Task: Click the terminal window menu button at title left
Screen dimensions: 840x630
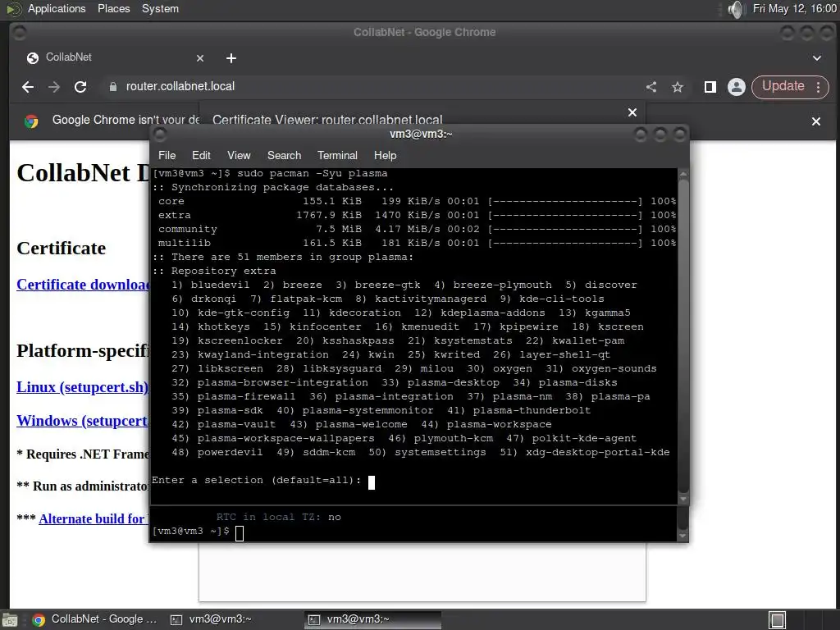Action: coord(160,134)
